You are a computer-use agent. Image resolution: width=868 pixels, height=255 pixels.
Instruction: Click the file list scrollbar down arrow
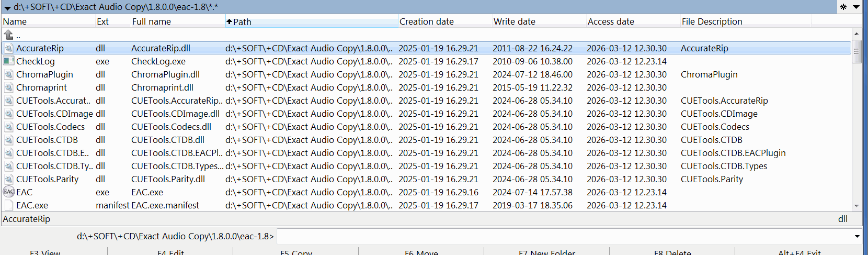pyautogui.click(x=856, y=206)
